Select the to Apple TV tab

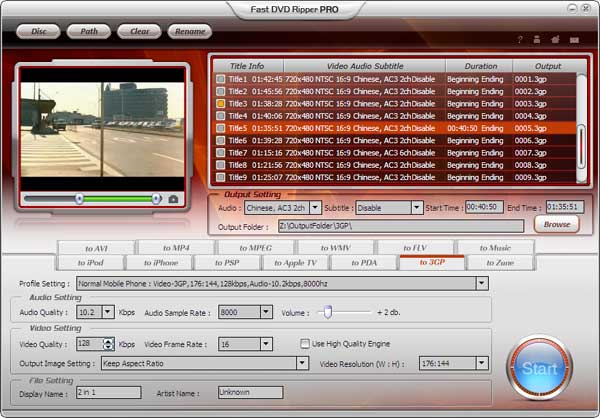coord(295,263)
